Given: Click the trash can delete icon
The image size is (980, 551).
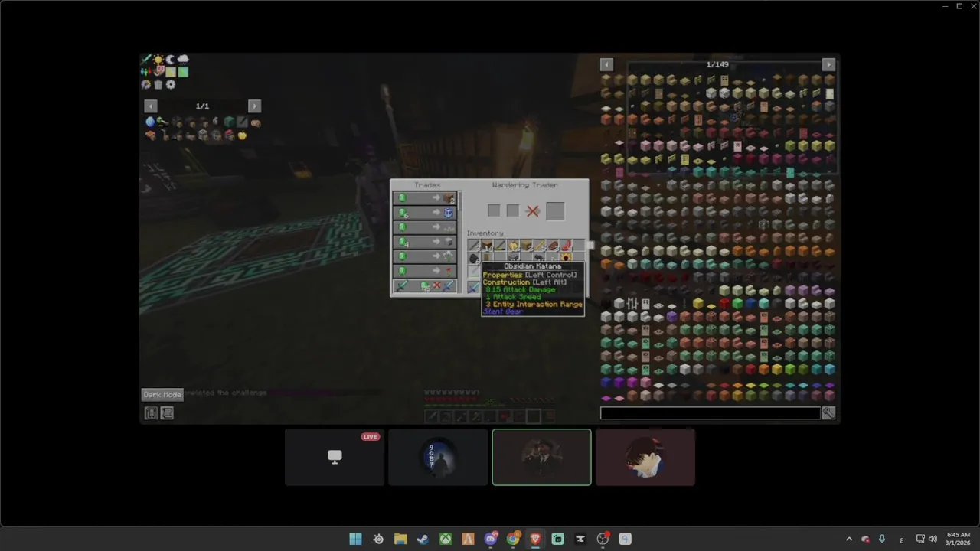Looking at the screenshot, I should (x=158, y=84).
